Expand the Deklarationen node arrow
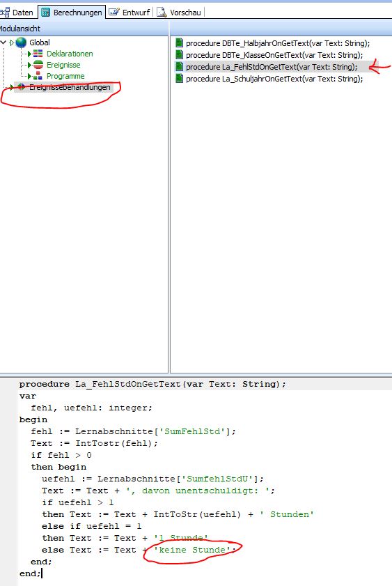Screen dimensions: 392x586 tap(29, 54)
